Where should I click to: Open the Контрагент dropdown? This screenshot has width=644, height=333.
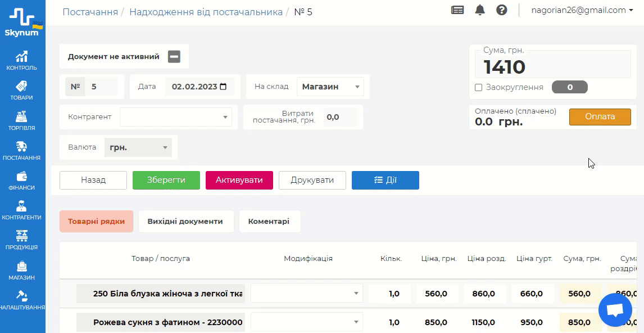[175, 117]
